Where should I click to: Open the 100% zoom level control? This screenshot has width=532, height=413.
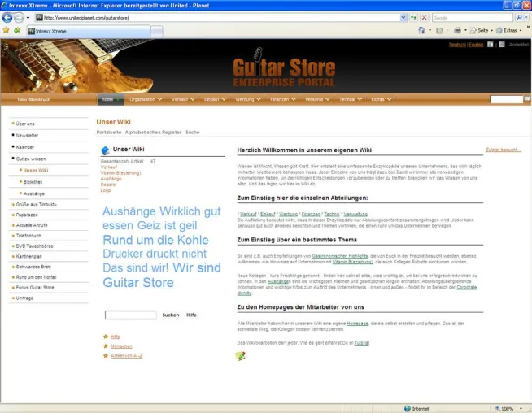[508, 409]
